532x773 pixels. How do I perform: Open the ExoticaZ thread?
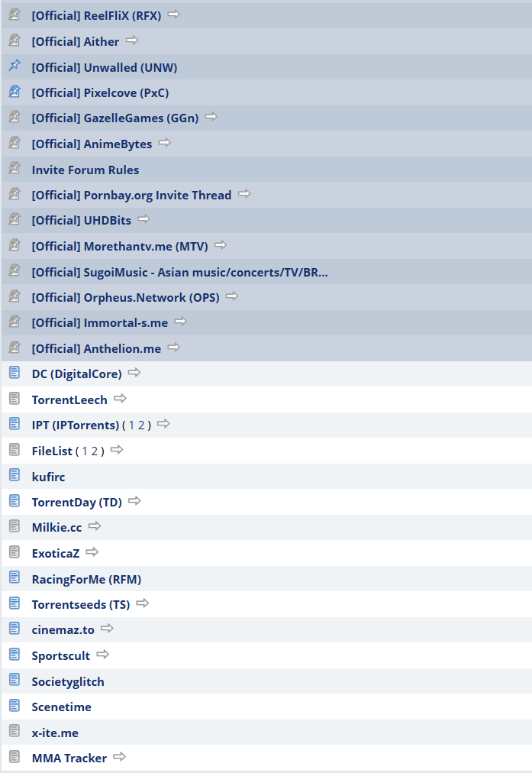[x=56, y=553]
